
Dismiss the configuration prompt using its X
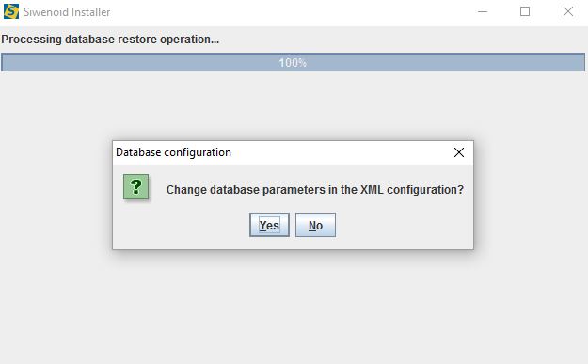click(459, 152)
